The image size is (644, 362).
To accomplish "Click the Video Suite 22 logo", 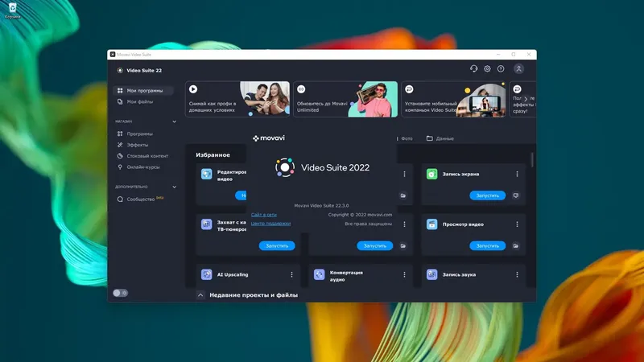I will [x=120, y=71].
